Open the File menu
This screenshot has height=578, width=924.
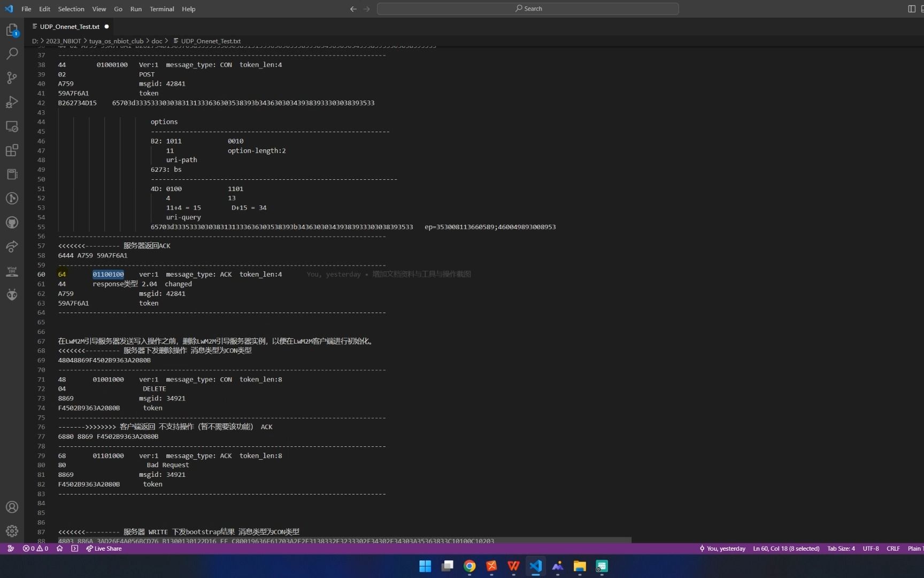[x=26, y=9]
